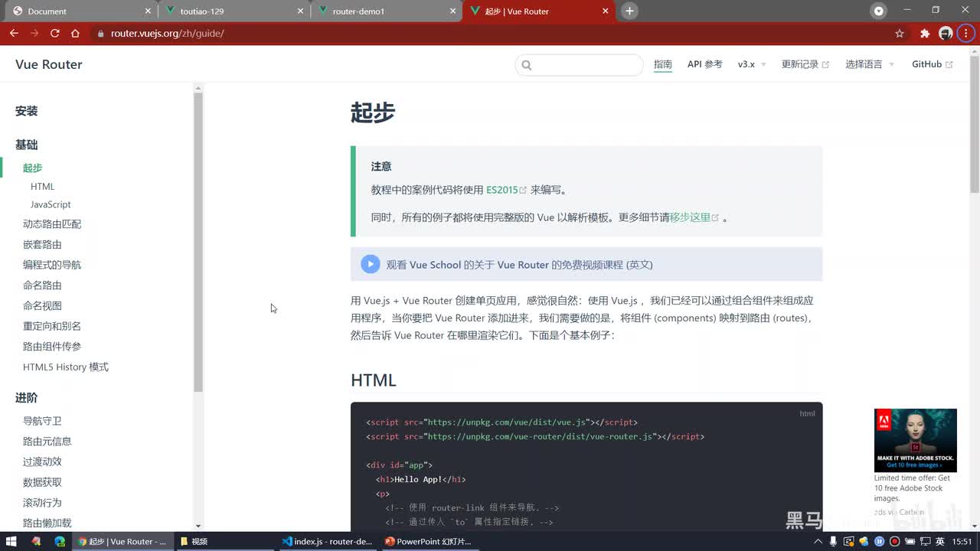Focus the docs search input
This screenshot has width=980, height=551.
[x=580, y=65]
